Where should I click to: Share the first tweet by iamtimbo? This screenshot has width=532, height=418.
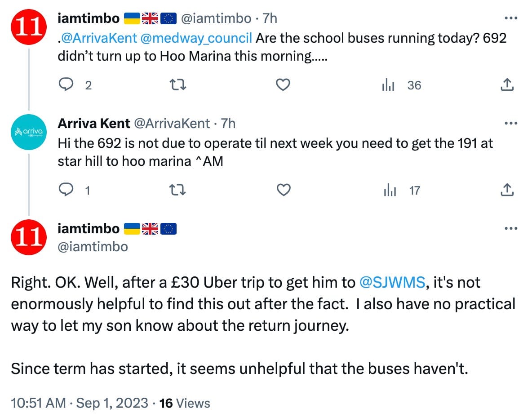507,84
